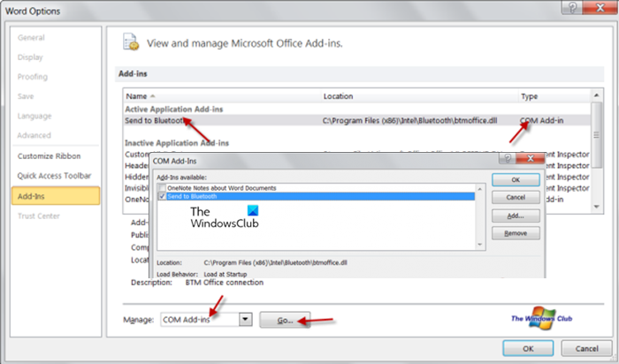Screen dimensions: 619x364
Task: Click OK in Word Options window
Action: point(528,349)
